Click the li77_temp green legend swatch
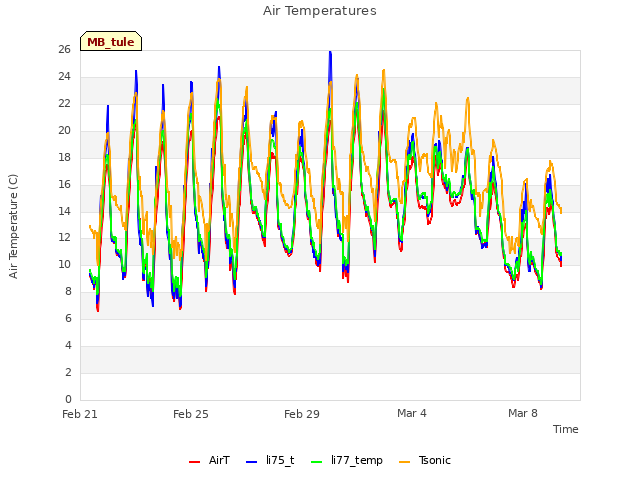Image resolution: width=640 pixels, height=480 pixels. [317, 462]
